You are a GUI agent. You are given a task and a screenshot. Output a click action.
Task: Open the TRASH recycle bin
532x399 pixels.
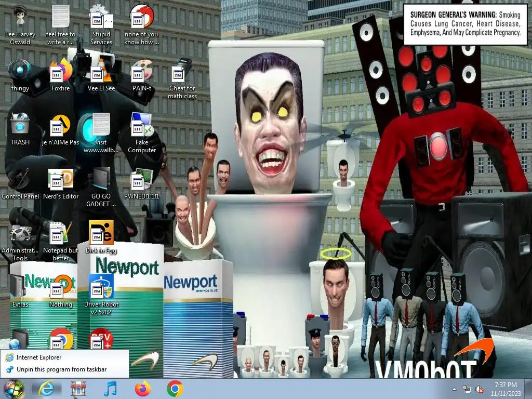pyautogui.click(x=20, y=129)
